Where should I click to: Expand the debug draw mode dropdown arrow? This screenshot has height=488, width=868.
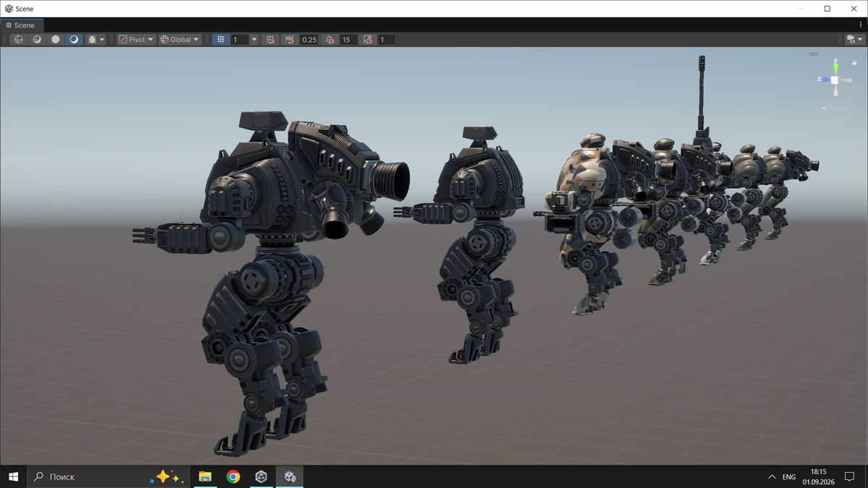click(x=102, y=40)
